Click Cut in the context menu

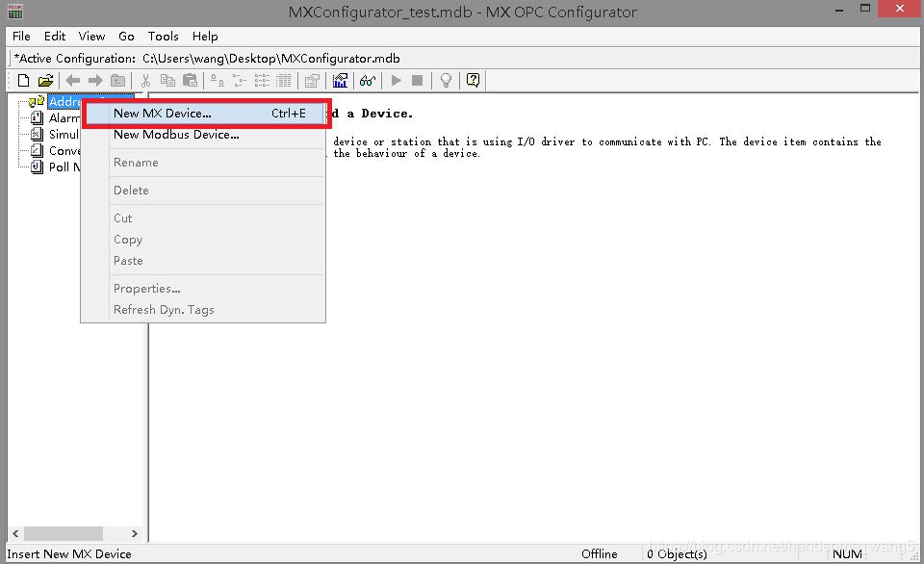(x=203, y=218)
